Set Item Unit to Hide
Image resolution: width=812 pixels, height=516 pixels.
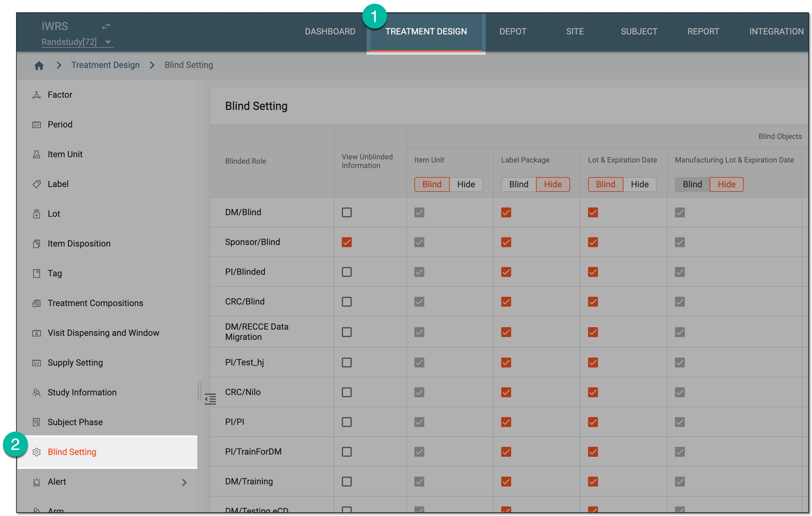tap(466, 184)
